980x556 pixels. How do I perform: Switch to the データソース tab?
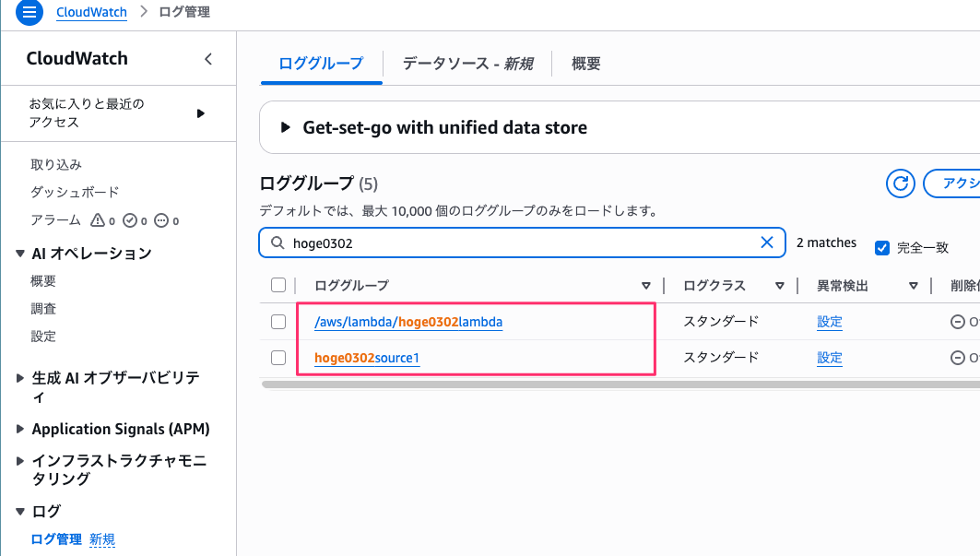point(467,64)
